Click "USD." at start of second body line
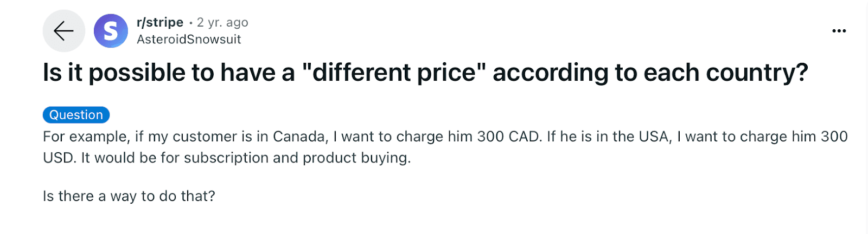The height and width of the screenshot is (234, 868). click(60, 158)
